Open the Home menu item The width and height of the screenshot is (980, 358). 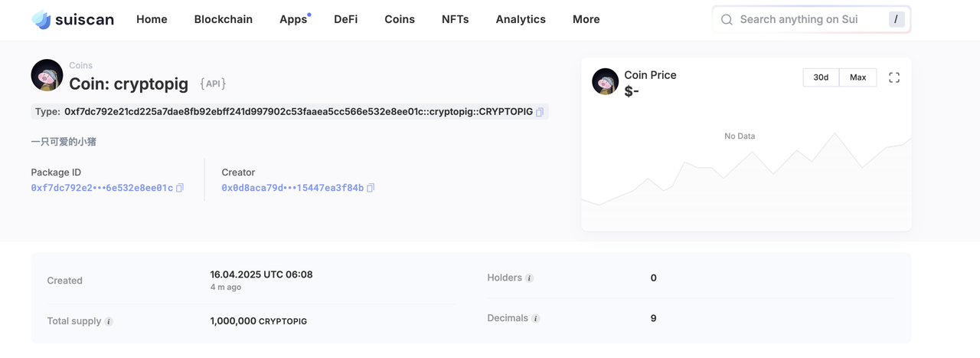(152, 19)
